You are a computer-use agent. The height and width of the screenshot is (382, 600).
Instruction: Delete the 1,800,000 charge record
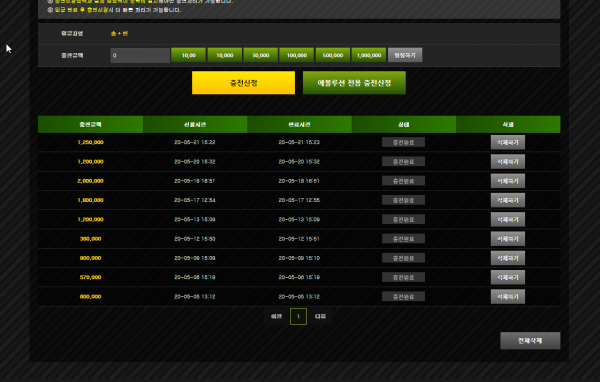click(508, 200)
